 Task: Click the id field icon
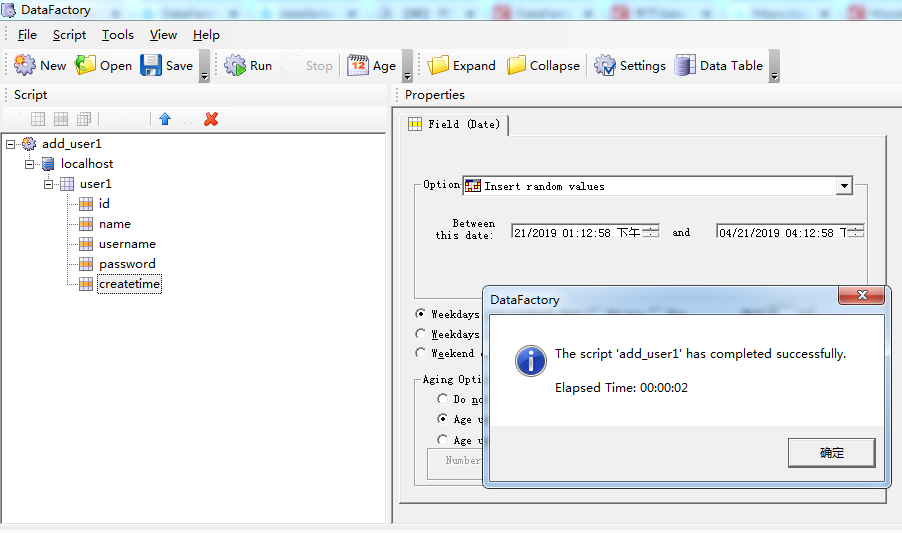tap(86, 204)
